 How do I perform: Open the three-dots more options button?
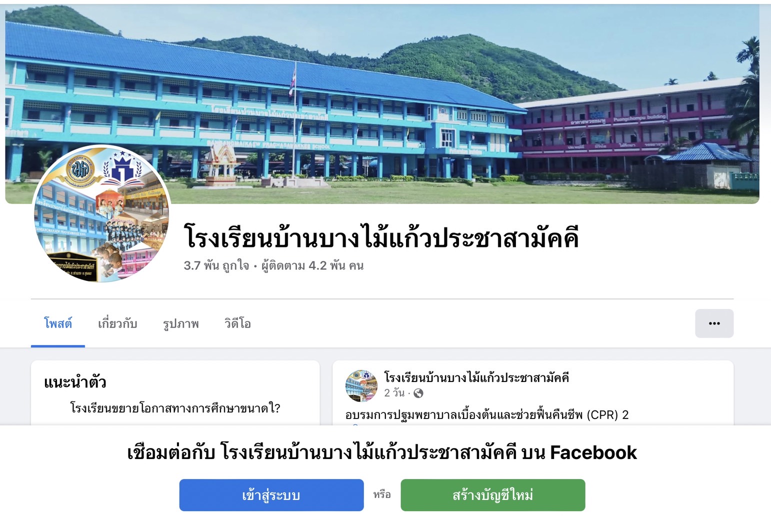point(714,323)
